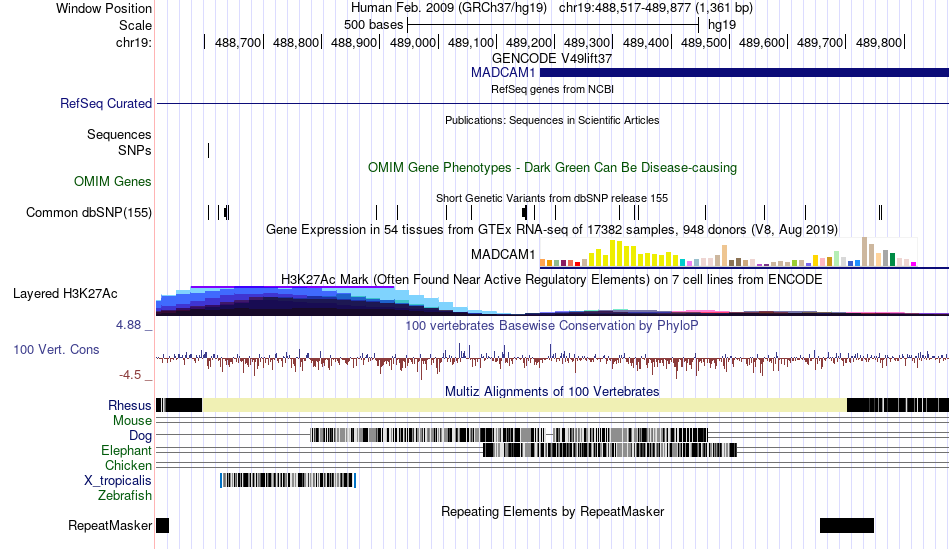Click the OMIM Gene Phenotypes track title
This screenshot has width=950, height=549.
tap(553, 168)
